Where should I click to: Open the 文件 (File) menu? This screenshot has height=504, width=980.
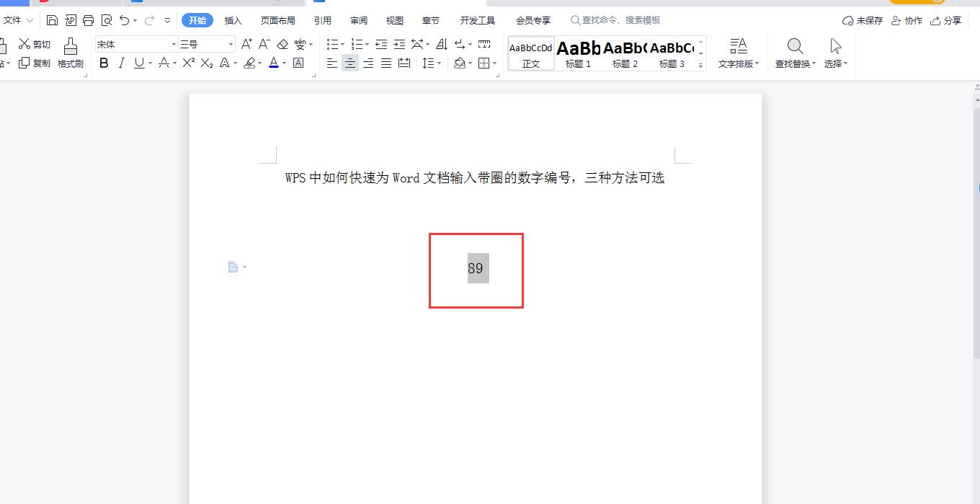click(18, 20)
